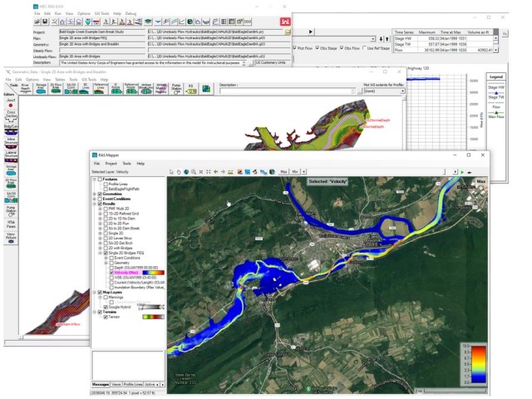Click the red Corps of Engineers castle logo
This screenshot has width=532, height=399.
pos(285,22)
